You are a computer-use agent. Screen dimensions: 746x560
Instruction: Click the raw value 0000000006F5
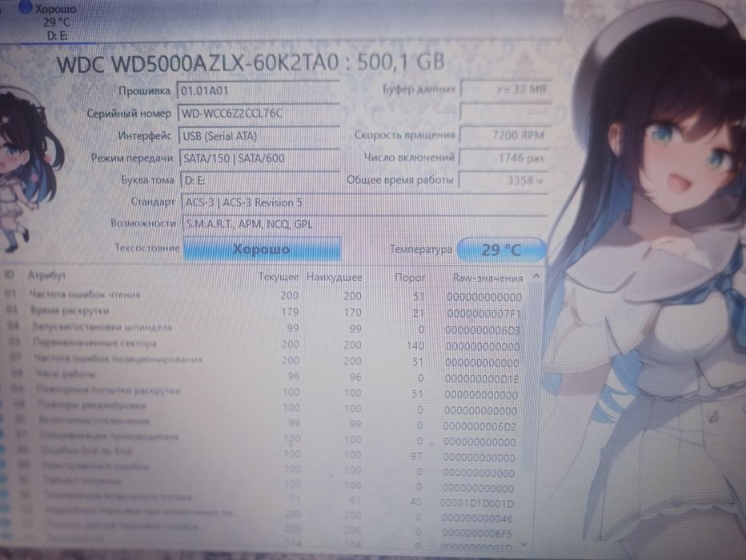pos(476,534)
